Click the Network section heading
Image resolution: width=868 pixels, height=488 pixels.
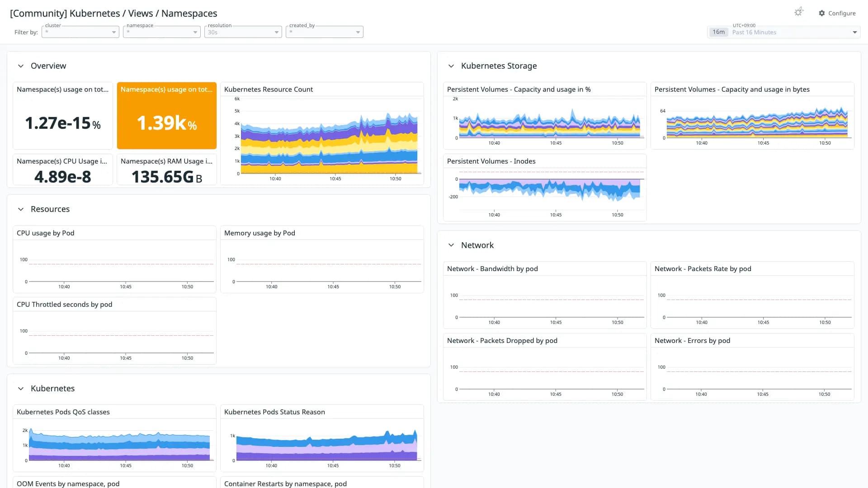click(x=477, y=245)
